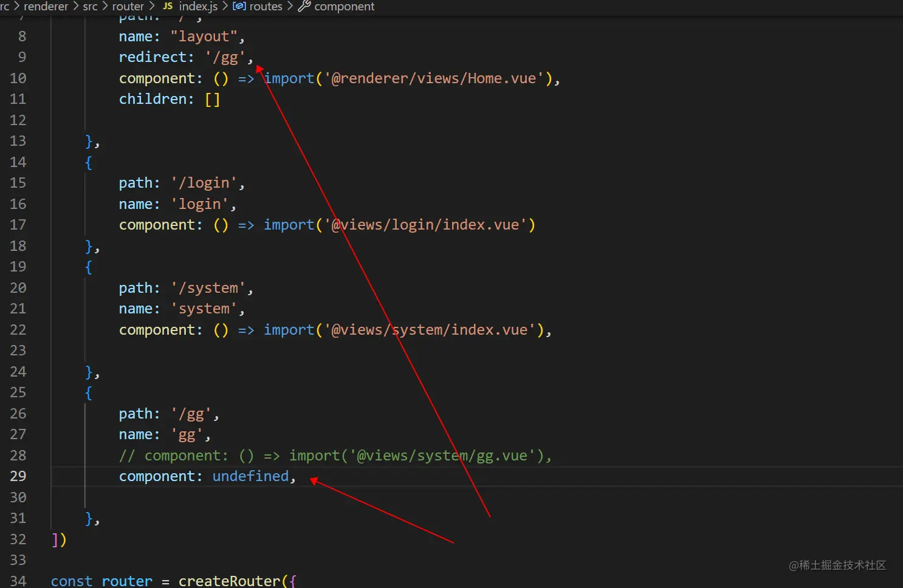The width and height of the screenshot is (903, 588).
Task: Click the component key on line 17
Action: (x=157, y=225)
